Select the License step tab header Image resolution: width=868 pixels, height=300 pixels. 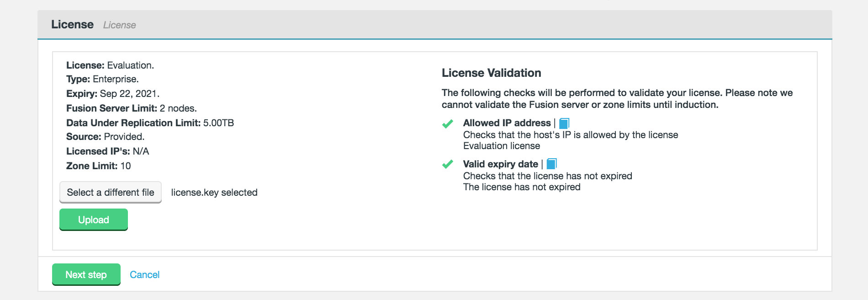tap(73, 25)
